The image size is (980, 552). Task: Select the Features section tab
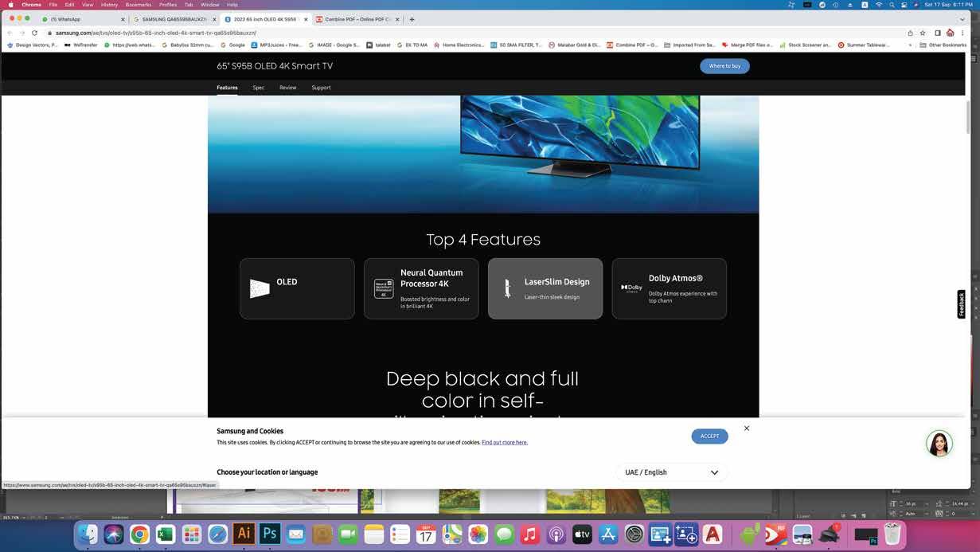click(227, 88)
